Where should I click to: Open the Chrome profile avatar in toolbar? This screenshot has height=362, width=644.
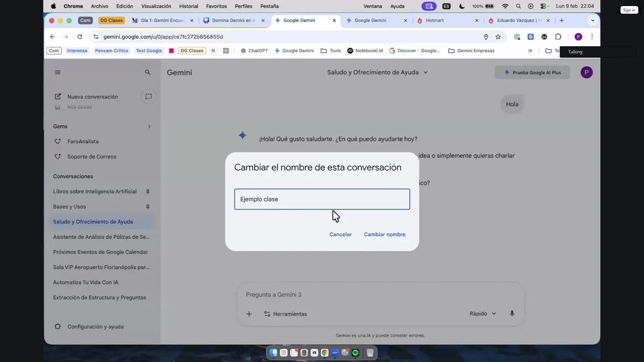pyautogui.click(x=578, y=37)
